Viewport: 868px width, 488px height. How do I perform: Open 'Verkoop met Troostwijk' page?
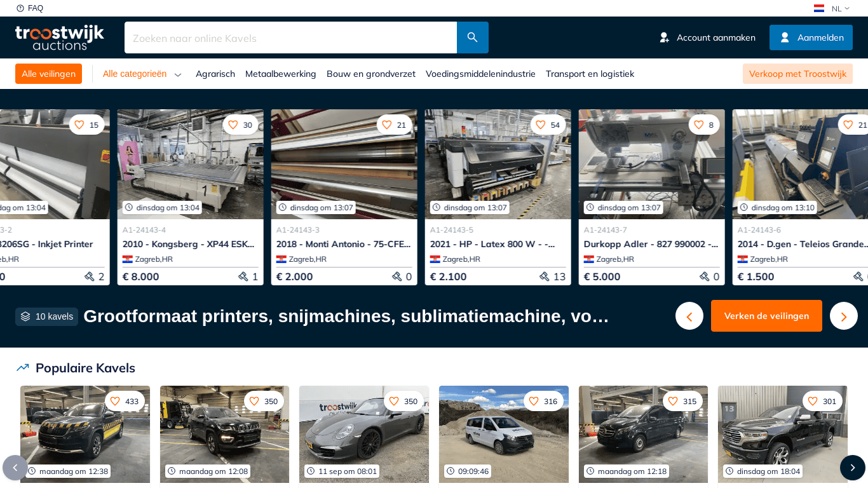797,74
